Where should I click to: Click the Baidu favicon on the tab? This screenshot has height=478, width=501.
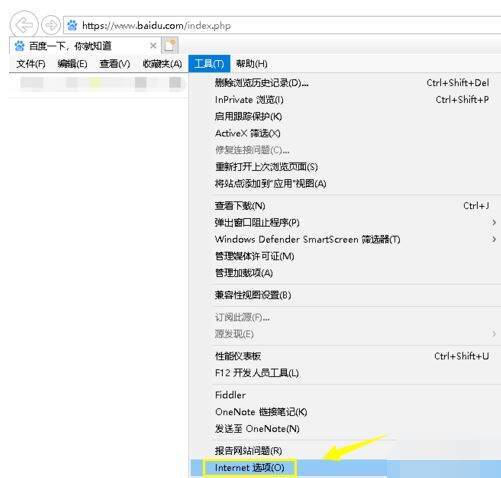tap(19, 46)
